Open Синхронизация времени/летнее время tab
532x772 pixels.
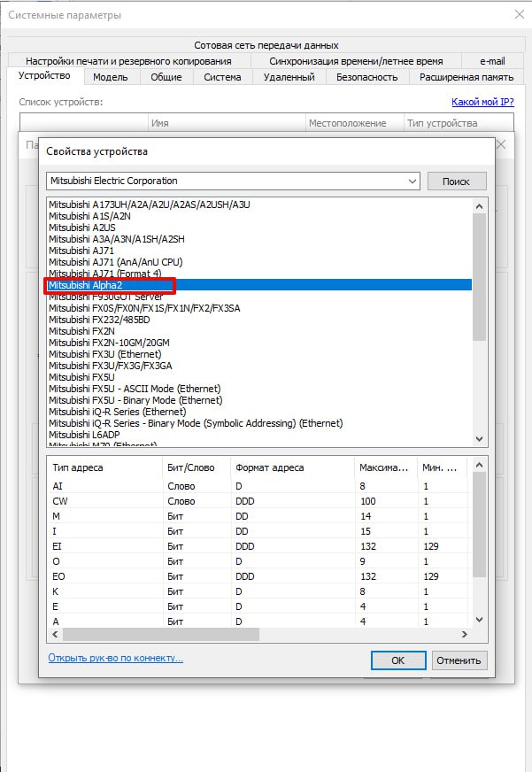tap(356, 61)
